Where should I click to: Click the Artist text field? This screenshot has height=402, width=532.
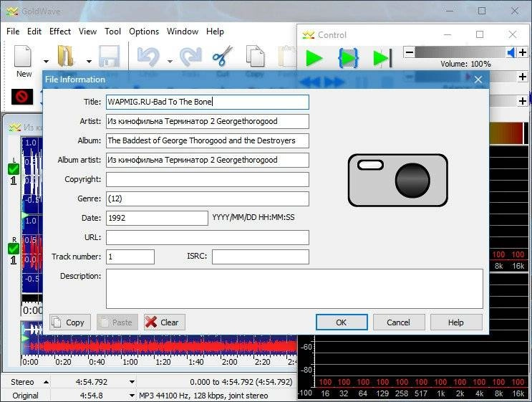point(208,121)
